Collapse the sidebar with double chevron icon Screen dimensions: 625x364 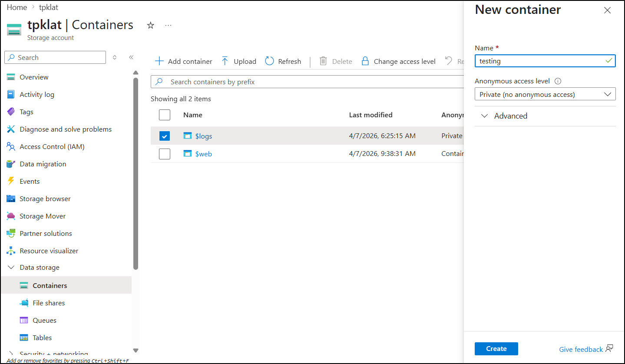click(131, 57)
